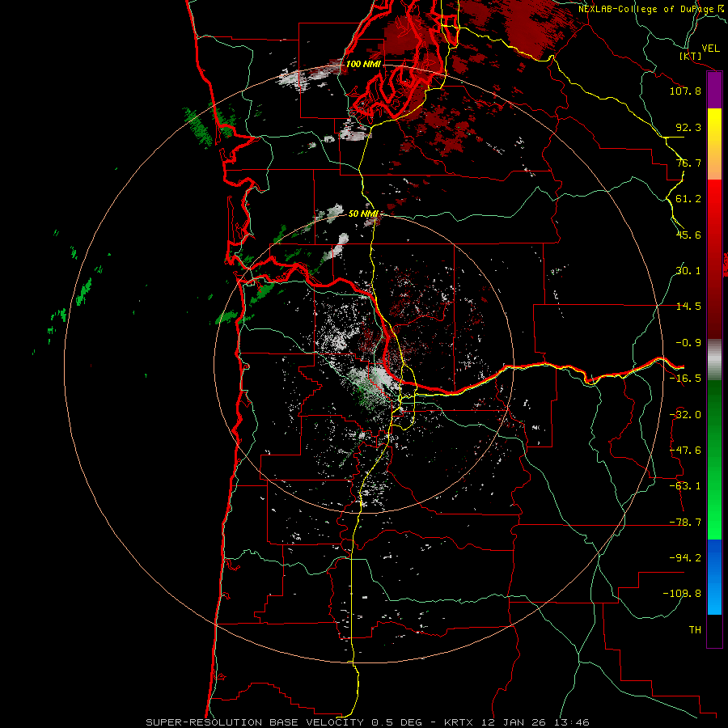Click the 92.3 scale value
This screenshot has width=728, height=728.
point(688,127)
